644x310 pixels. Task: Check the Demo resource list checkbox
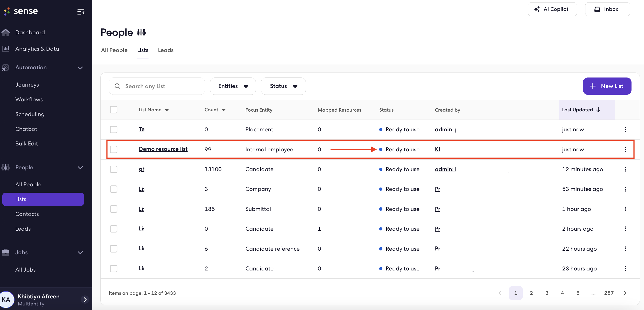[x=114, y=149]
